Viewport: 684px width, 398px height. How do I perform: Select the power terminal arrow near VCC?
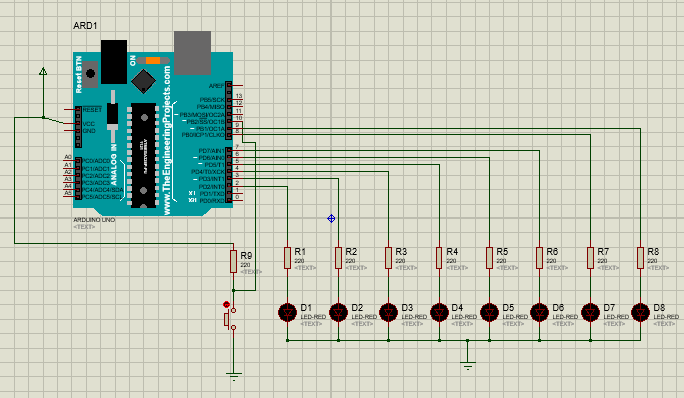pos(43,72)
